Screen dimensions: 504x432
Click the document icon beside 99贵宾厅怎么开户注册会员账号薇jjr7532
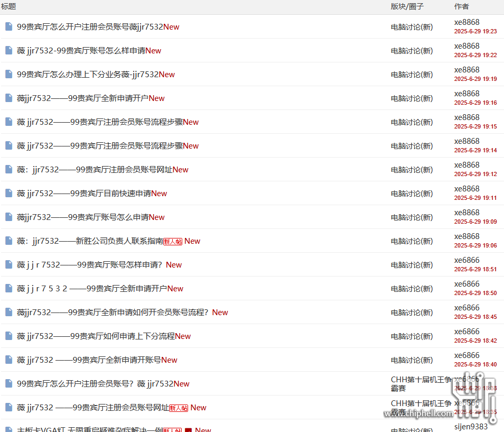(8, 26)
